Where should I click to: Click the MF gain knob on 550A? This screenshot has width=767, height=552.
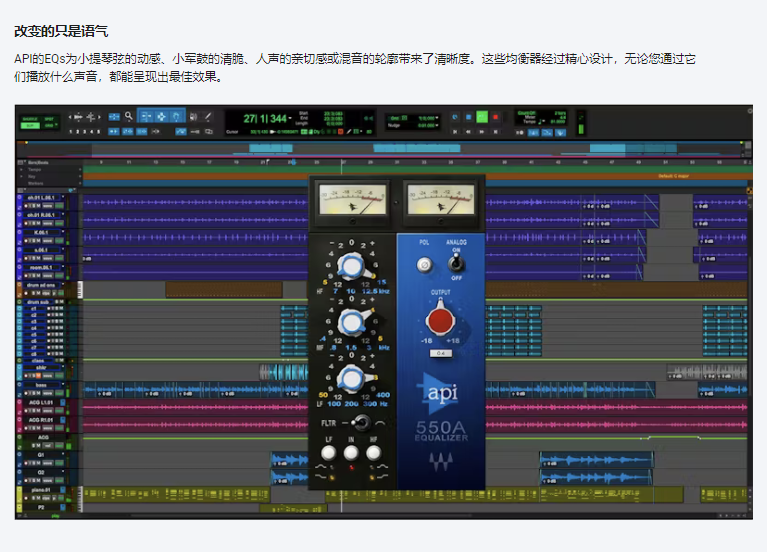[x=351, y=322]
